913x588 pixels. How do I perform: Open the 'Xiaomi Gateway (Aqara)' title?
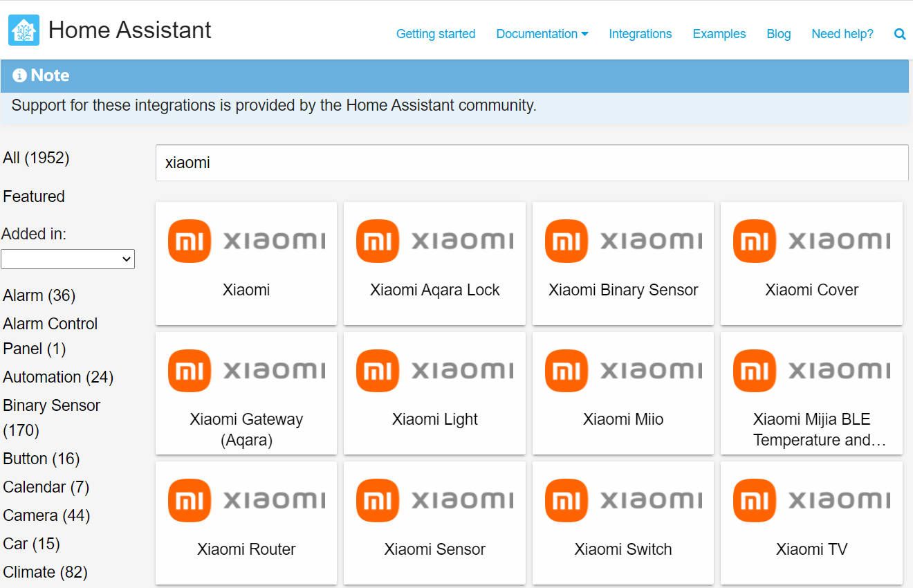click(246, 430)
